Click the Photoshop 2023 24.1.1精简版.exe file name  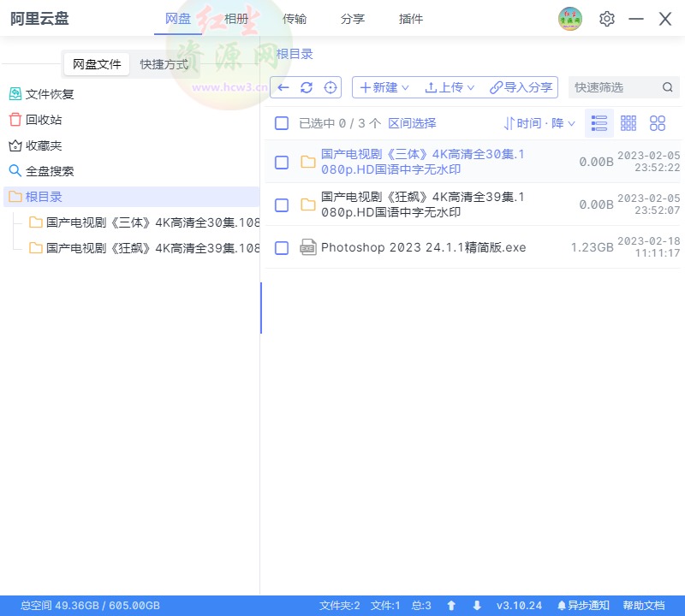423,247
